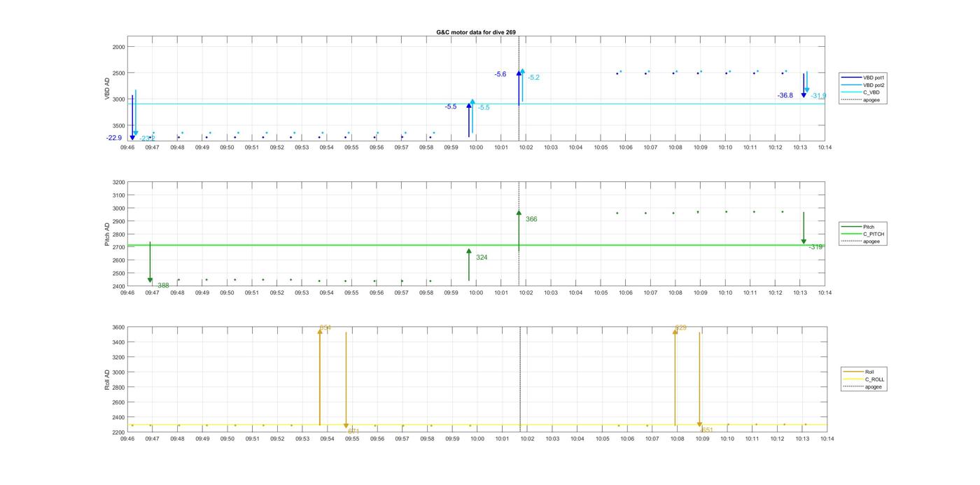The height and width of the screenshot is (485, 980).
Task: Click the cyan '-5.5' value label
Action: (x=484, y=108)
